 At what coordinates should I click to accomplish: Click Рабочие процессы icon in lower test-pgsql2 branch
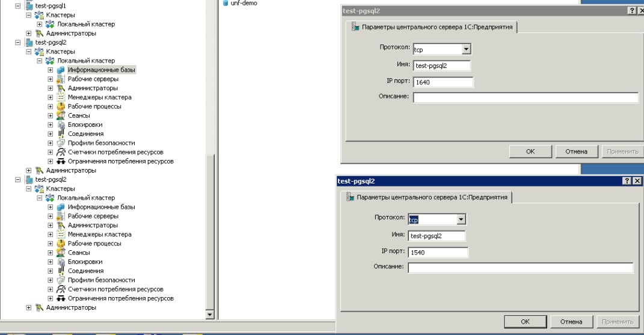coord(61,244)
